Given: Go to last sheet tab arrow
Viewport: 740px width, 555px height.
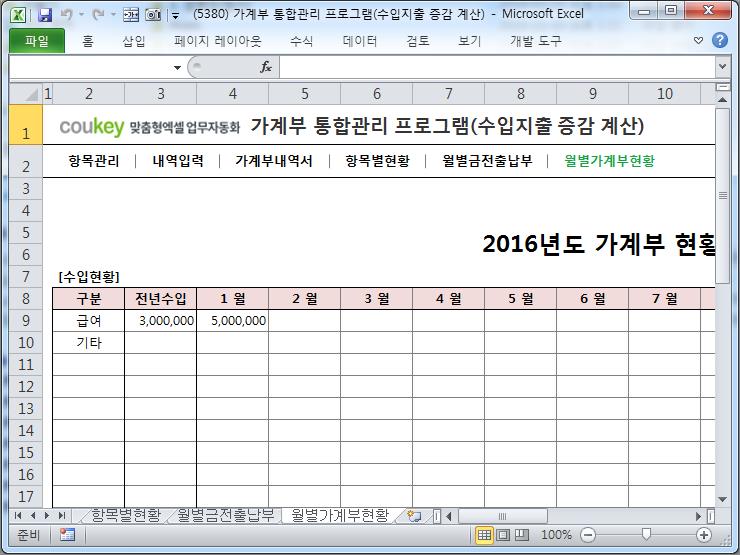Looking at the screenshot, I should (62, 515).
